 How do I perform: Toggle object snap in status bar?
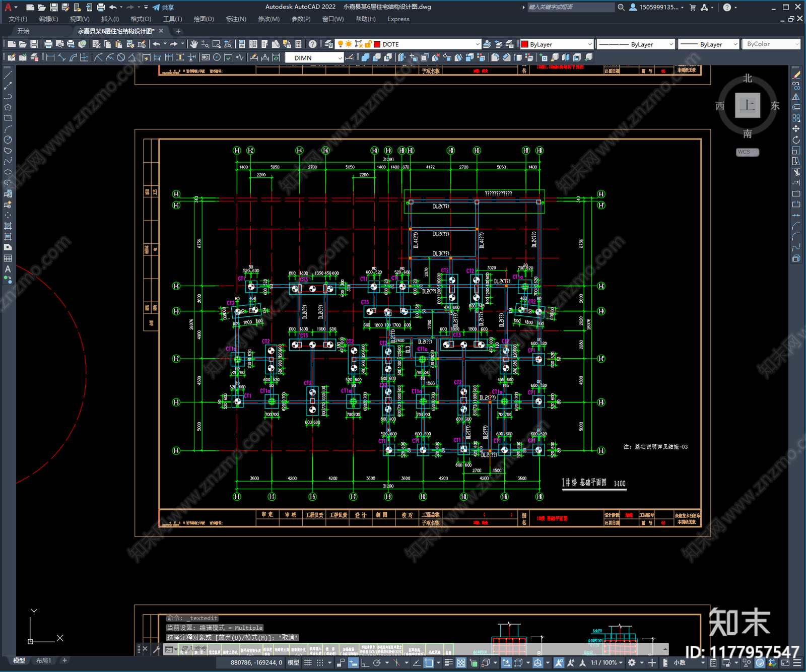point(428,662)
